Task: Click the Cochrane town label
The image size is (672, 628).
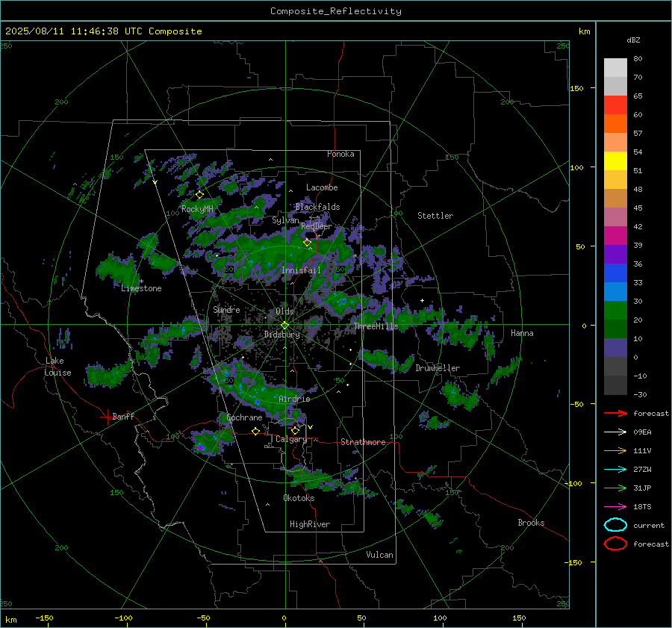Action: point(244,417)
